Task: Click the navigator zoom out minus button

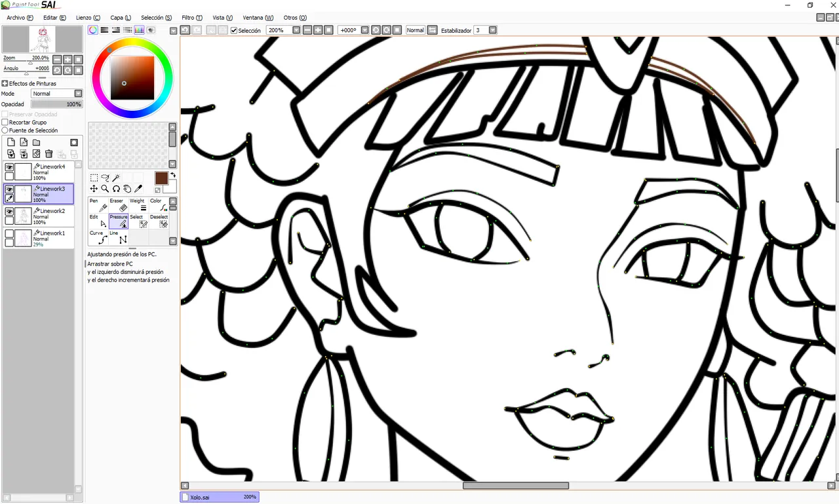Action: (56, 60)
